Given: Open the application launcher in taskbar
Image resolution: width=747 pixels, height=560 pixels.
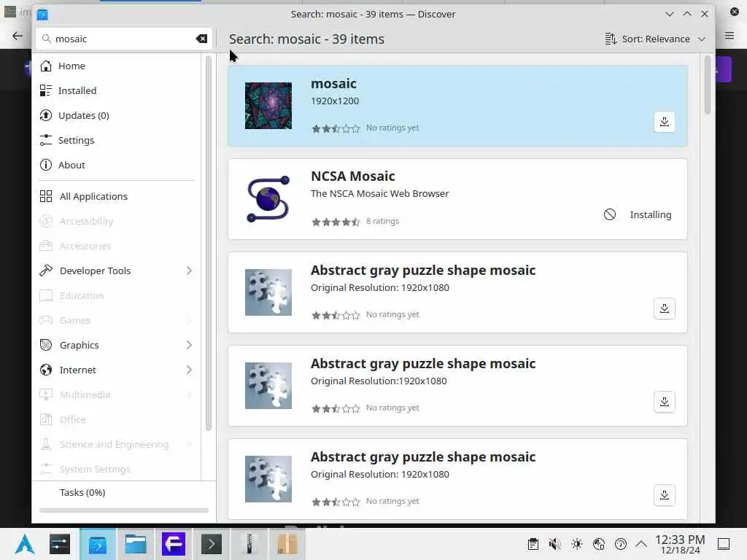Looking at the screenshot, I should (24, 544).
